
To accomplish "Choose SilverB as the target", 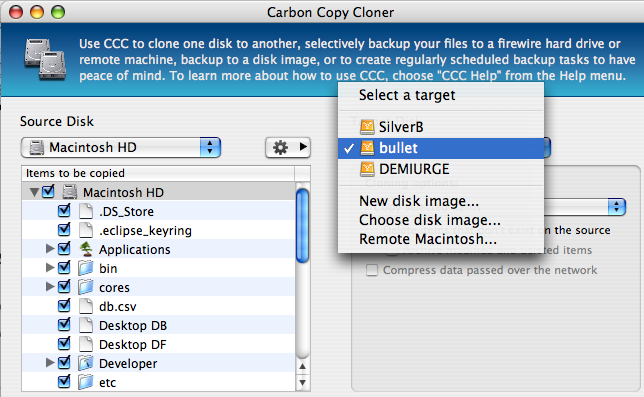I will (x=441, y=127).
